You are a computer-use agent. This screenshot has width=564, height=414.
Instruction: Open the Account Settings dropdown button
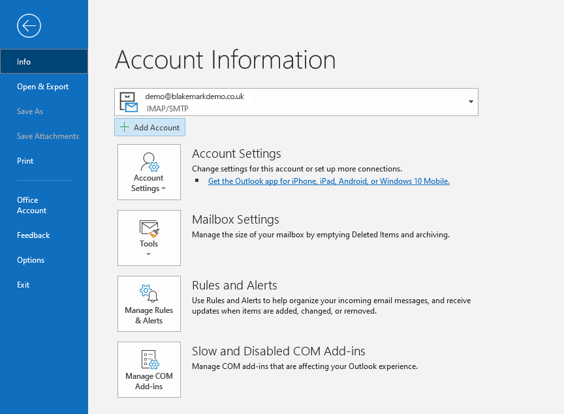point(149,172)
